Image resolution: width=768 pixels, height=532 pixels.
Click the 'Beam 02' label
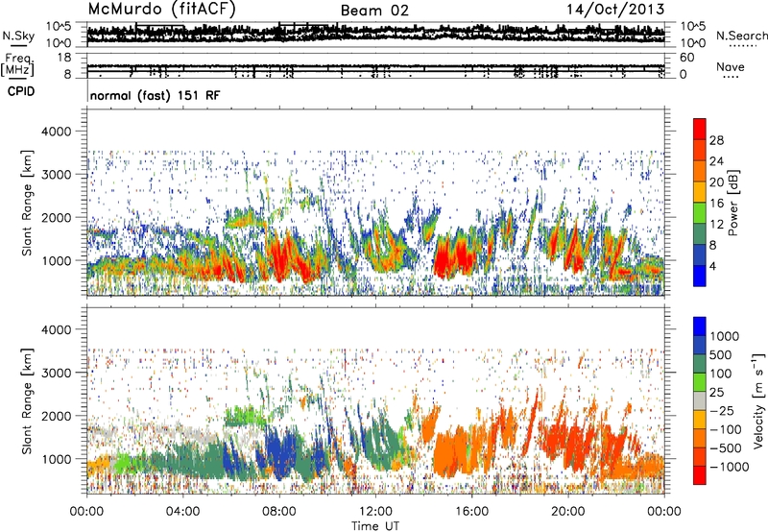374,11
